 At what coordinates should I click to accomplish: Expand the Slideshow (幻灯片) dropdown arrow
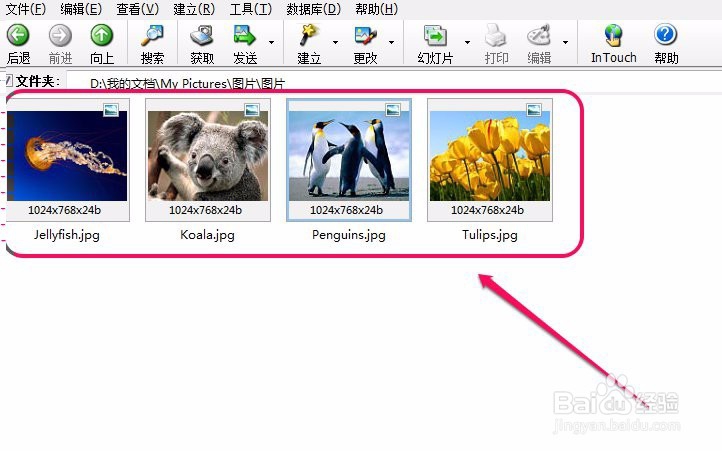pos(467,42)
